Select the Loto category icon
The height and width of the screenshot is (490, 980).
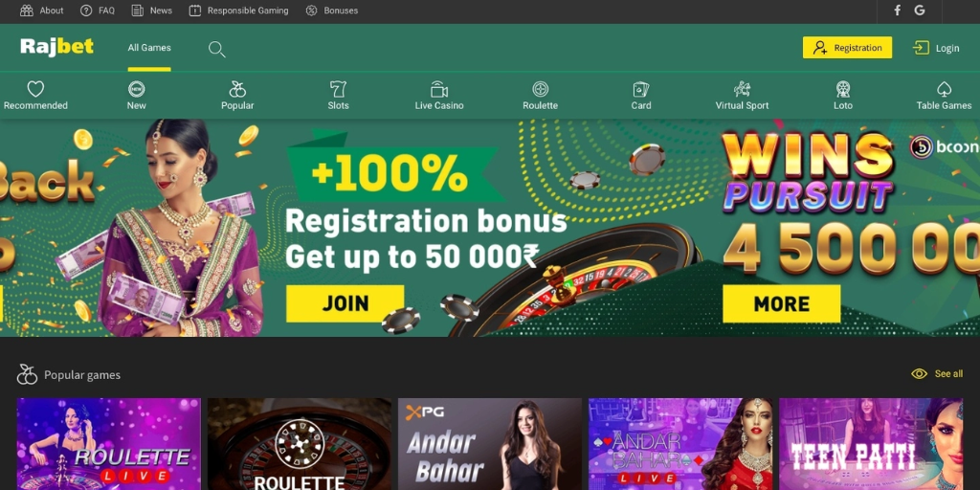coord(843,89)
